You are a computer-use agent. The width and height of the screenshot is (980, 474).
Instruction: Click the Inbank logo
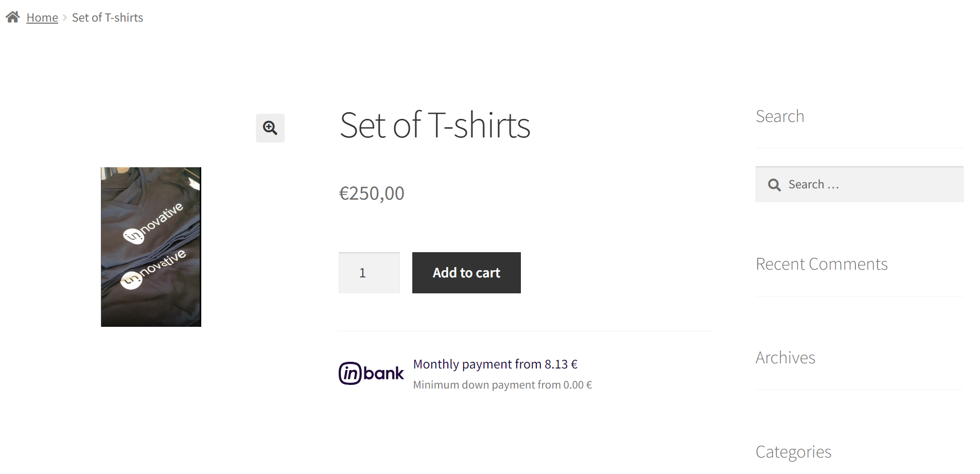coord(371,373)
